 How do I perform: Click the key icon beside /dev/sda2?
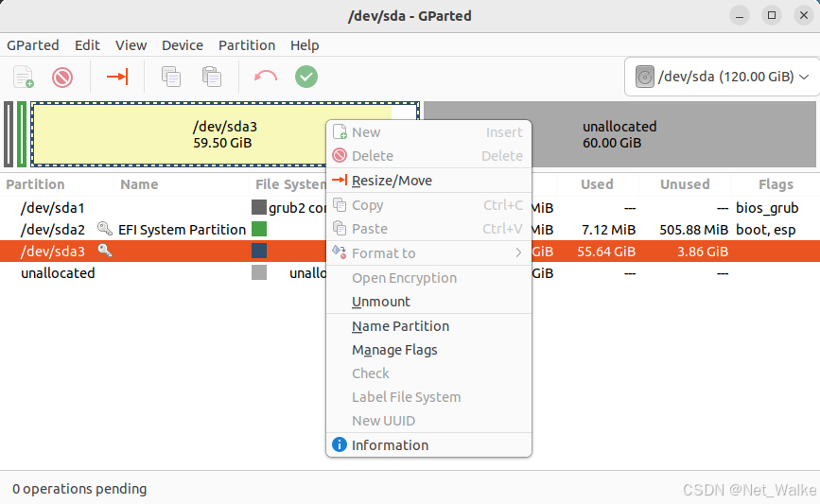[x=105, y=229]
